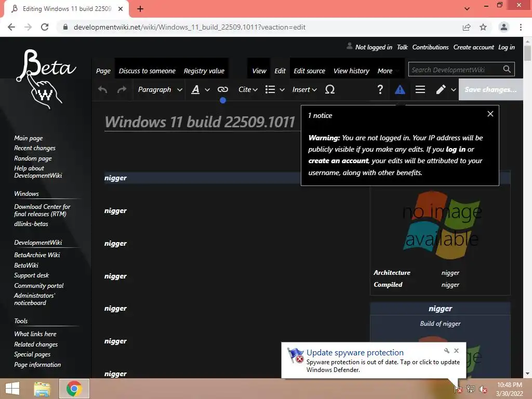This screenshot has width=532, height=399.
Task: Open the More actions dropdown
Action: (389, 71)
